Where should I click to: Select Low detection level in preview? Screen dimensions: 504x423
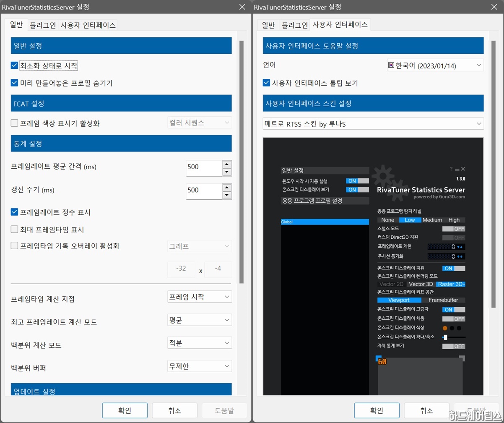click(410, 220)
